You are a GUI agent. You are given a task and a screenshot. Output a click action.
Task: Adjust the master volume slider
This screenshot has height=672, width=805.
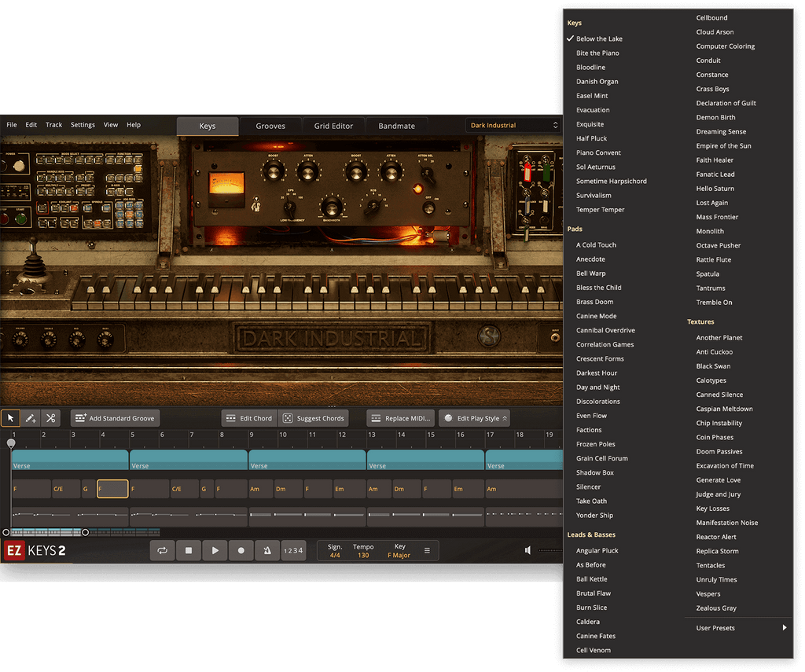pos(550,550)
